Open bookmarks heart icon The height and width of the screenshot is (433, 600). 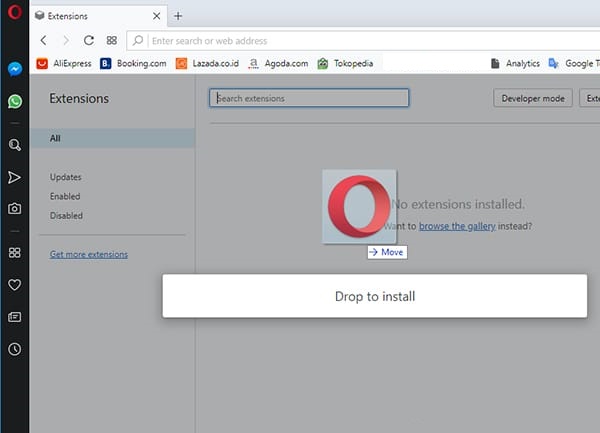pyautogui.click(x=15, y=285)
